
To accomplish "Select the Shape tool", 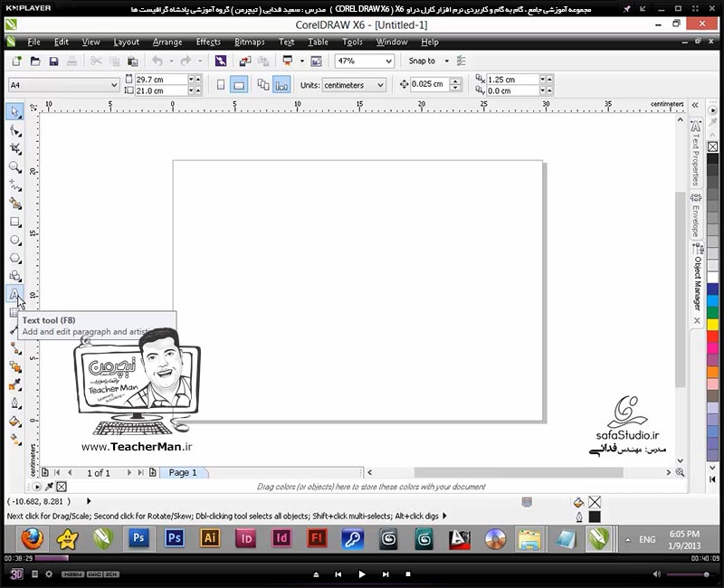I will pos(14,131).
